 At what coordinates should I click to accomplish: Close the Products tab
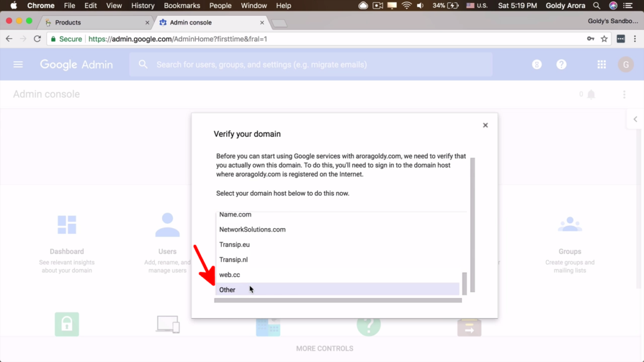[147, 23]
